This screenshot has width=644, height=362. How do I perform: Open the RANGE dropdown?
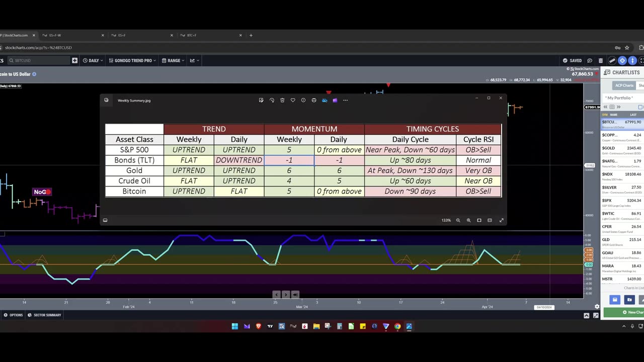point(173,60)
